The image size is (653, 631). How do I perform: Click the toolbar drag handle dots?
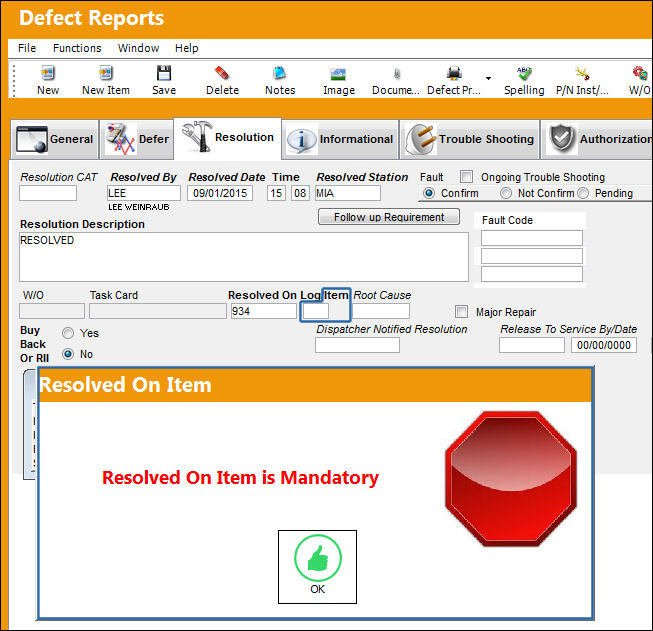click(14, 81)
